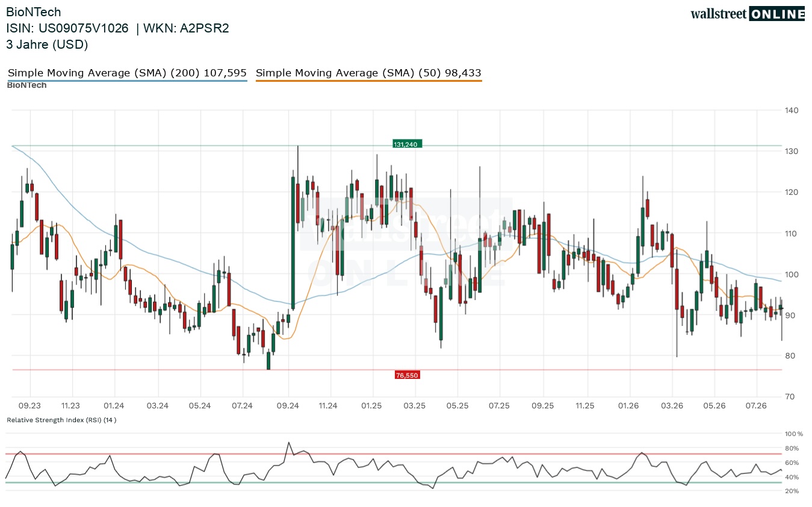Viewport: 812px width, 507px height.
Task: Click the 20% RSI axis label
Action: 792,491
